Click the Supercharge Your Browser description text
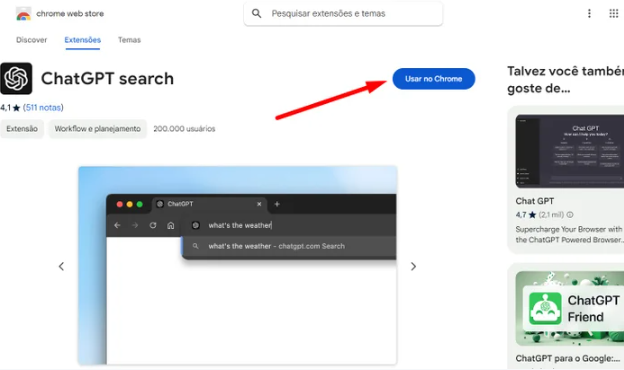The height and width of the screenshot is (370, 624). [x=569, y=234]
